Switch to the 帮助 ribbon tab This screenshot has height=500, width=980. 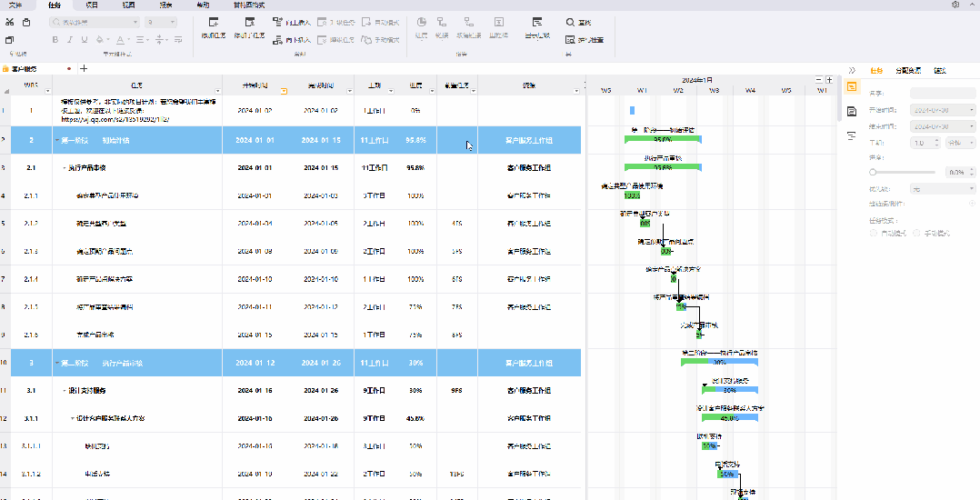(x=203, y=5)
